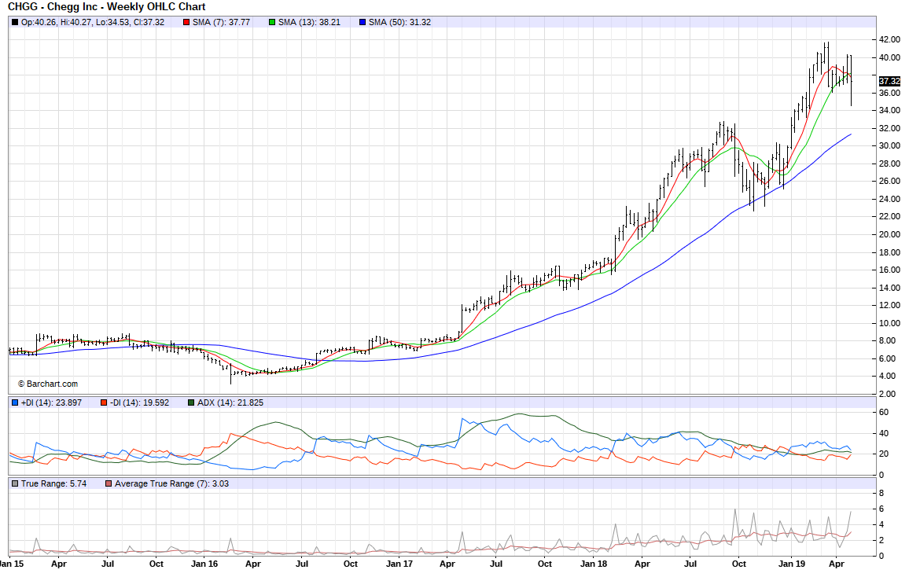Viewport: 909px width, 588px height.
Task: Click the 42.00 price axis label
Action: click(889, 40)
